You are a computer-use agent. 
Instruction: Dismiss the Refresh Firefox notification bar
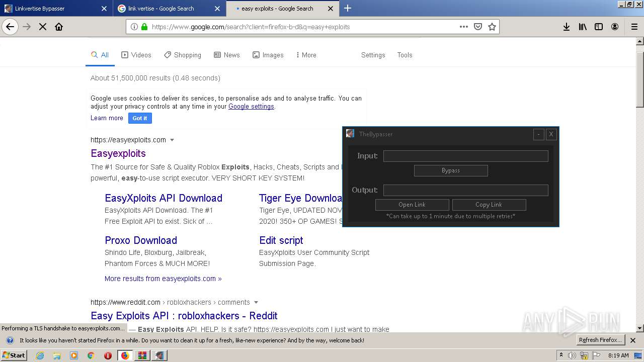coord(633,340)
